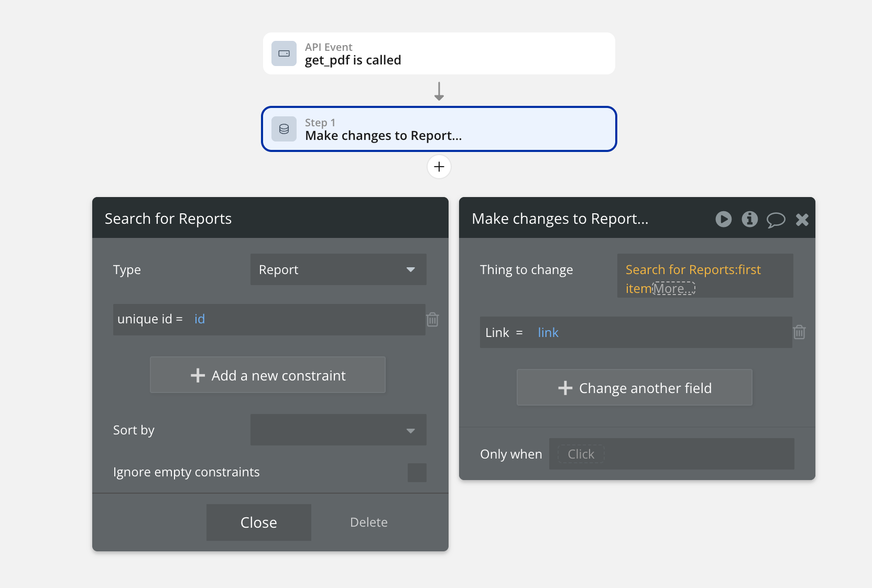Click the Only when condition field
872x588 pixels.
671,454
